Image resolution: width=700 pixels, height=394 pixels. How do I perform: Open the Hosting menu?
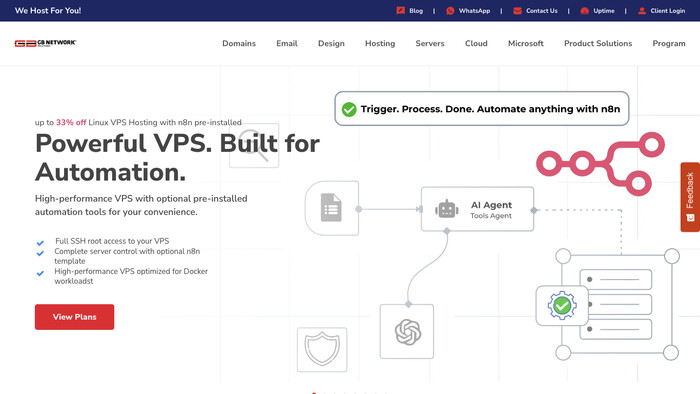380,43
